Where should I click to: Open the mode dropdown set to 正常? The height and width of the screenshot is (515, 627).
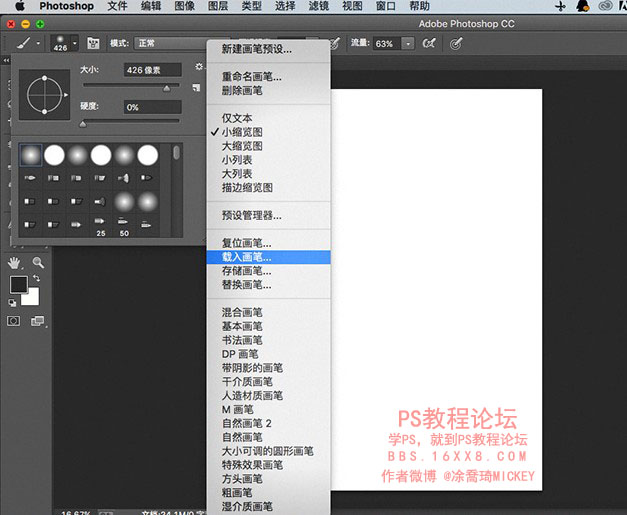(x=172, y=43)
